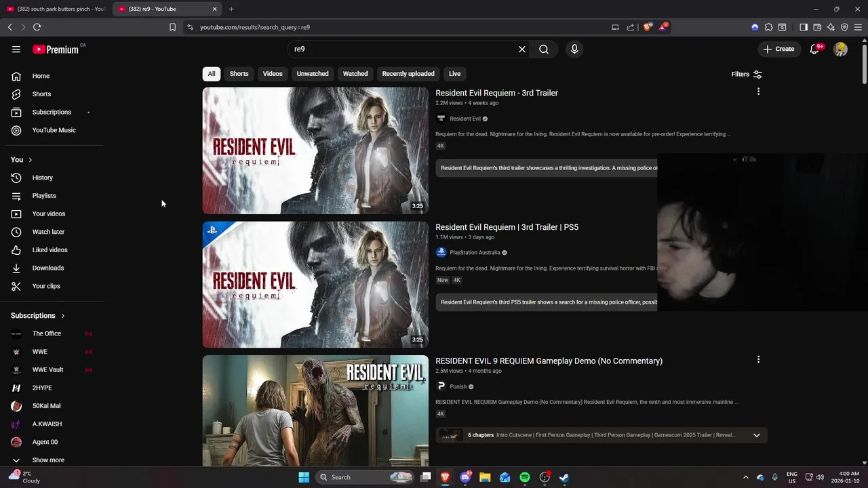Expand Subscriptions section heading
This screenshot has width=868, height=488.
click(38, 316)
